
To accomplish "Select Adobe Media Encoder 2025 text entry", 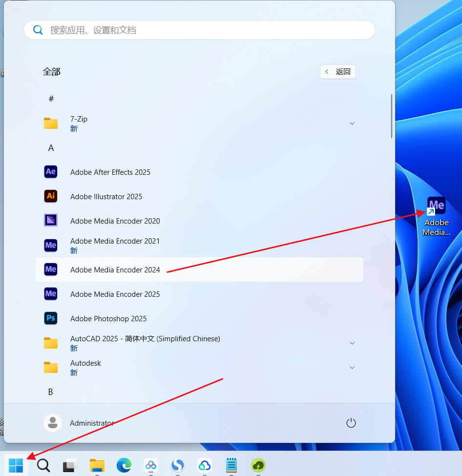I will [x=115, y=294].
